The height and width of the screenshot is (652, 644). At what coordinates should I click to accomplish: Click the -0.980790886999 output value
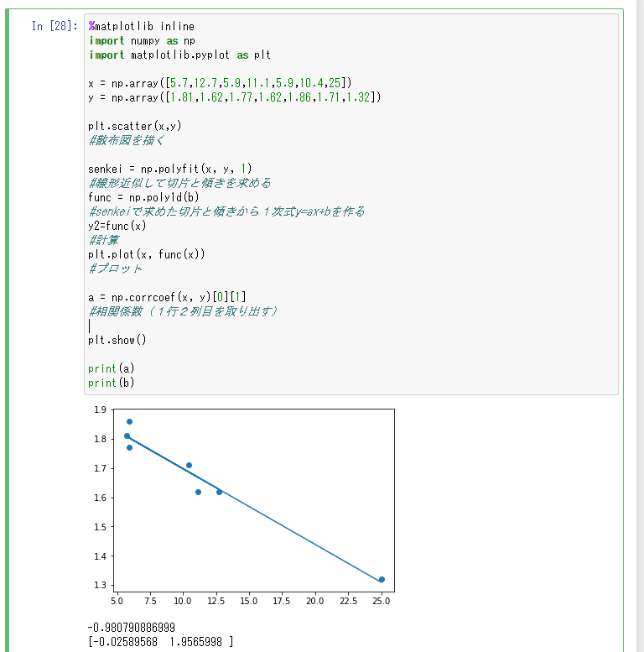click(x=132, y=627)
